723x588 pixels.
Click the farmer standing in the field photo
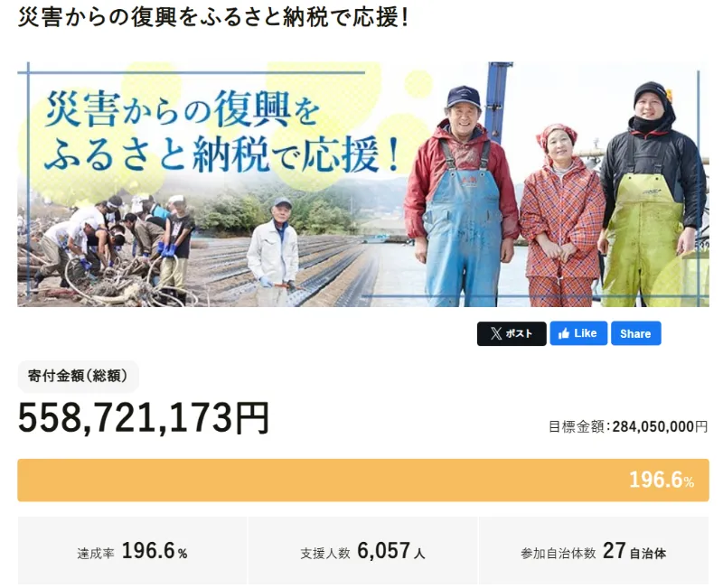[x=274, y=251]
